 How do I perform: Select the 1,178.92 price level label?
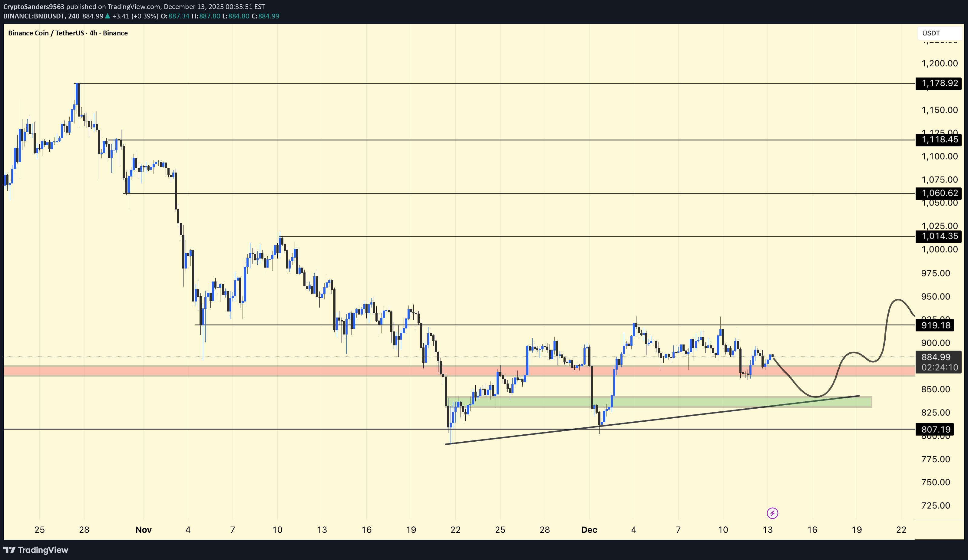pyautogui.click(x=939, y=83)
